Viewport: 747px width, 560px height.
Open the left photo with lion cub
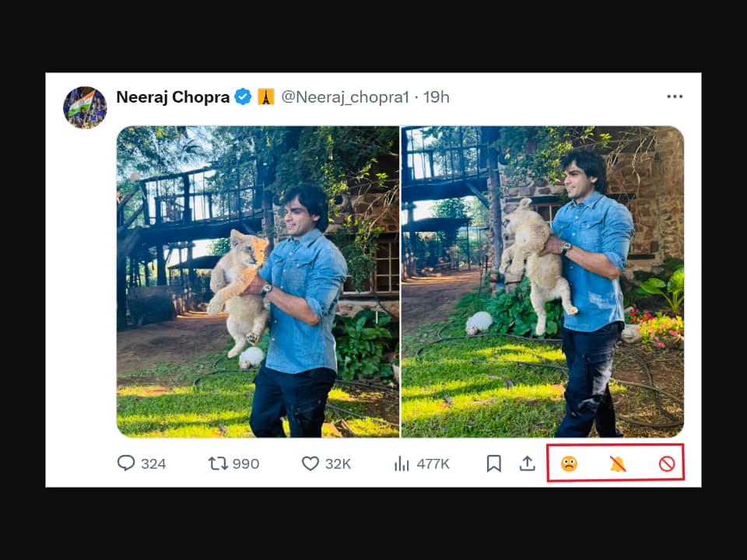pyautogui.click(x=258, y=282)
